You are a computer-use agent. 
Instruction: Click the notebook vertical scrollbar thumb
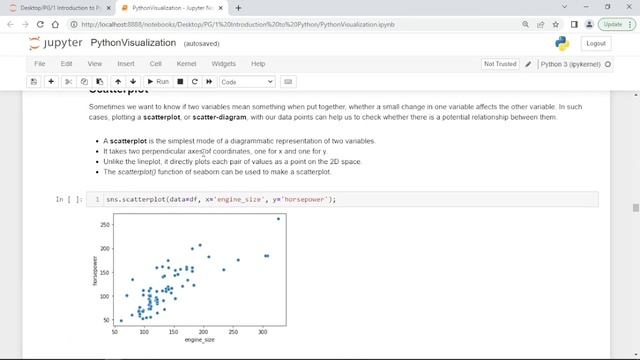636,208
